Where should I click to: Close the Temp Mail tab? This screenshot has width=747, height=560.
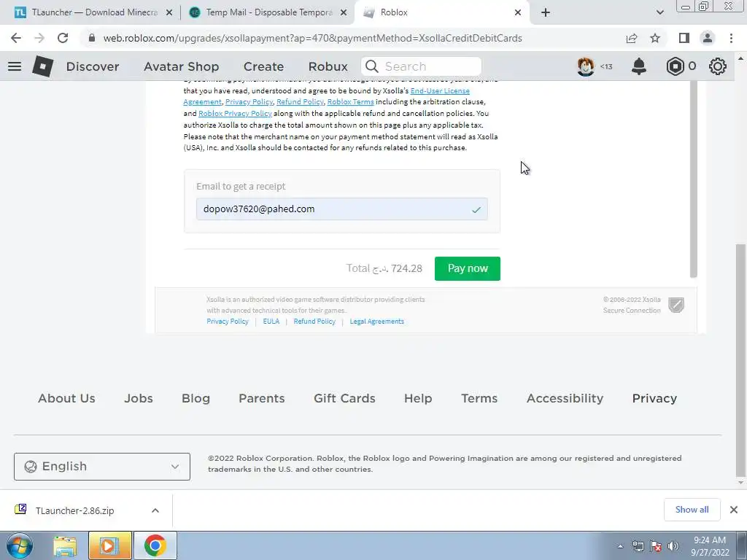tap(344, 12)
